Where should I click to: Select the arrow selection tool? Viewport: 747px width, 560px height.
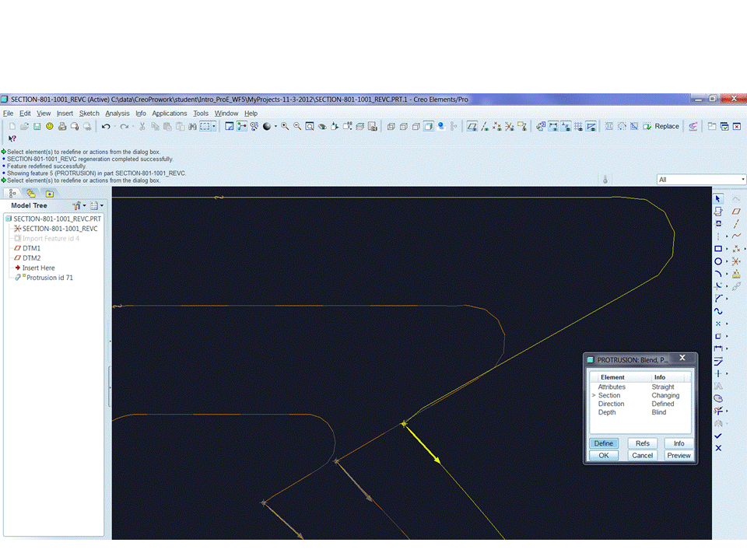point(719,198)
